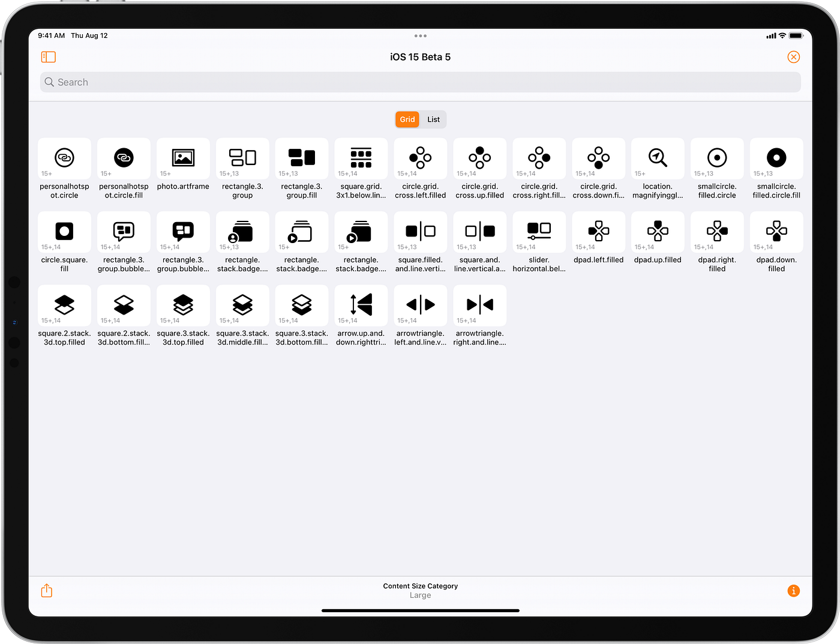Screen dimensions: 840x644
Task: Tap the Wi-Fi status icon
Action: pos(782,36)
